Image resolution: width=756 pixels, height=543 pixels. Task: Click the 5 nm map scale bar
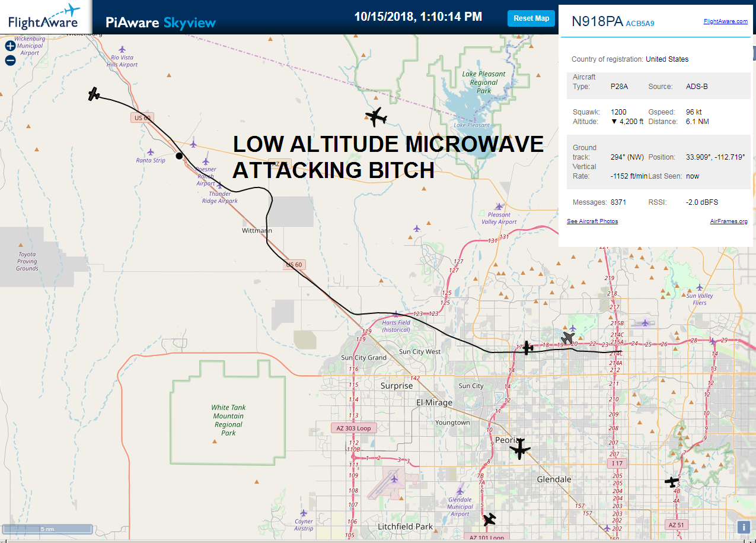tap(47, 529)
